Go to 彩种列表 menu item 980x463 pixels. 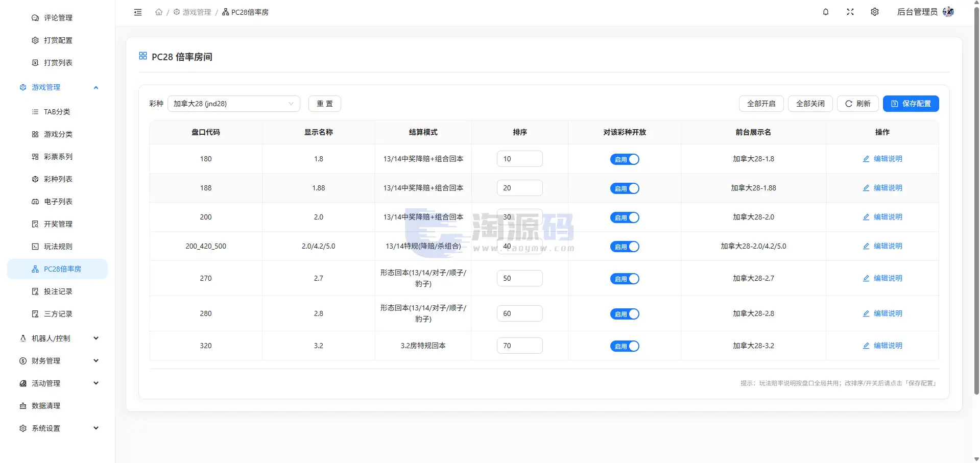pyautogui.click(x=58, y=179)
